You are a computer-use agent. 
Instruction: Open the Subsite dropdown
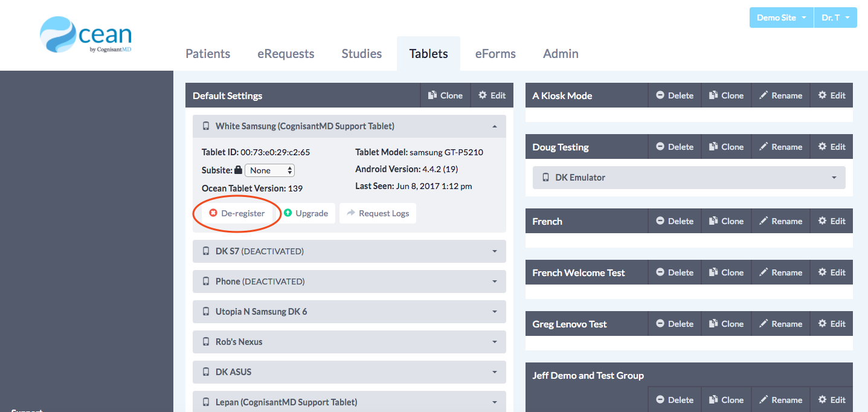[x=269, y=170]
